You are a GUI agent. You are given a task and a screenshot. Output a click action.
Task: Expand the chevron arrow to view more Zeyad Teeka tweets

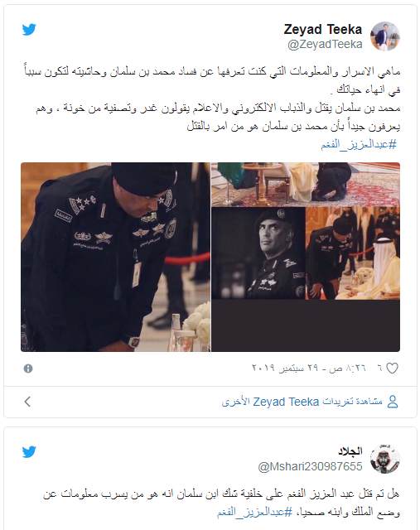(27, 402)
